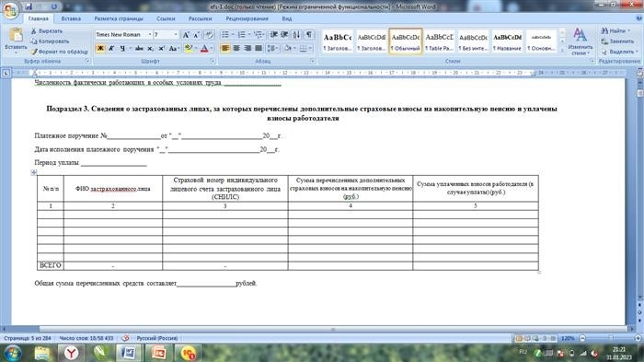The image size is (644, 362).
Task: Apply Без интервала style
Action: [473, 41]
